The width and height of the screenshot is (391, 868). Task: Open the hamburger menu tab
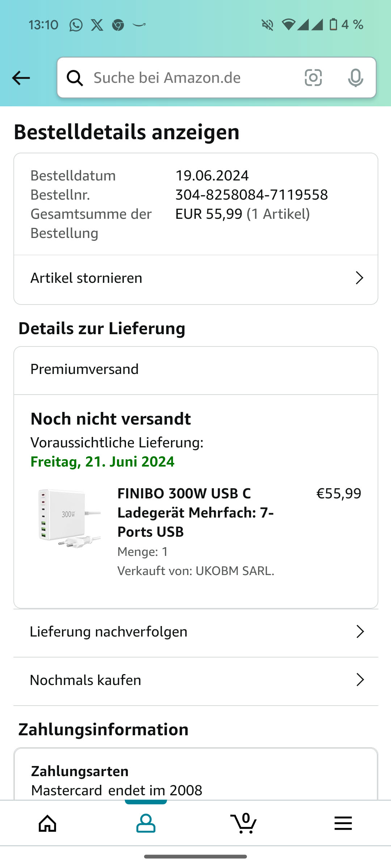click(x=343, y=824)
